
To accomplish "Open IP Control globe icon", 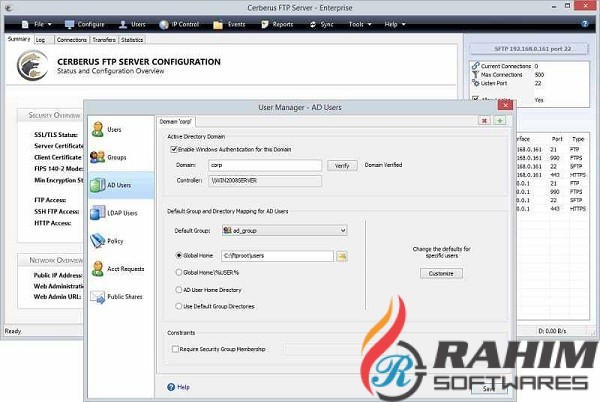I will coord(164,24).
